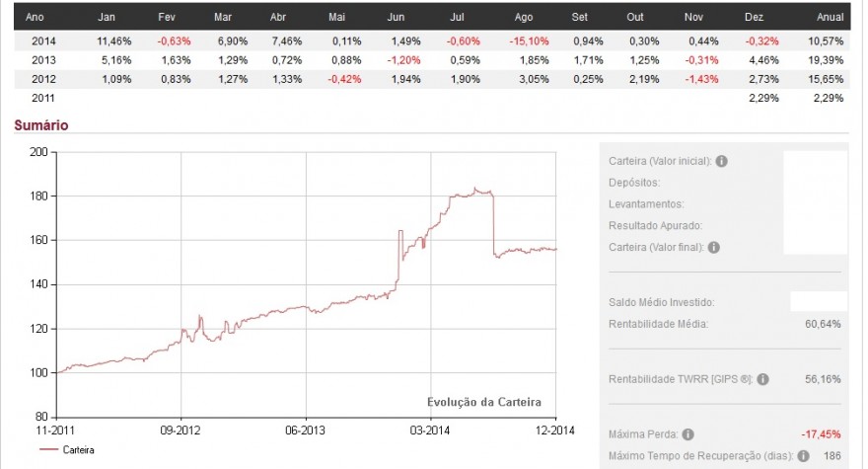Open info icon for Rentabilidade TWRR [GIPS]

click(x=762, y=379)
